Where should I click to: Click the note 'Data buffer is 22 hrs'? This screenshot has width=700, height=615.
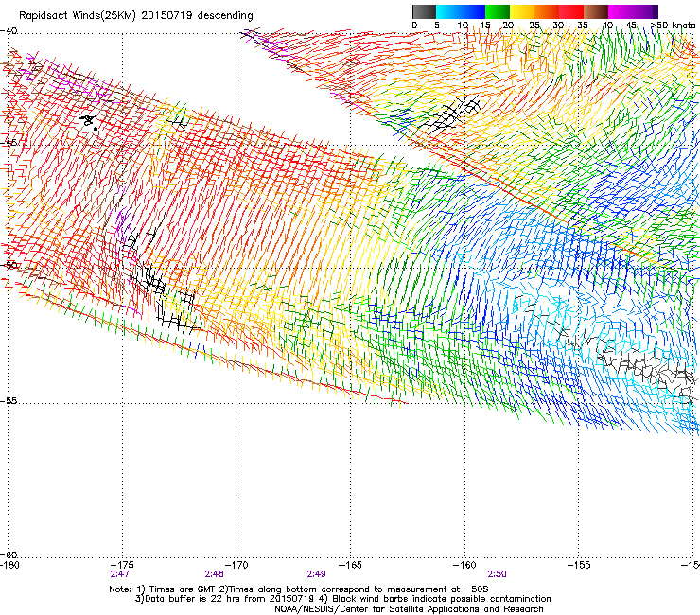pos(193,599)
